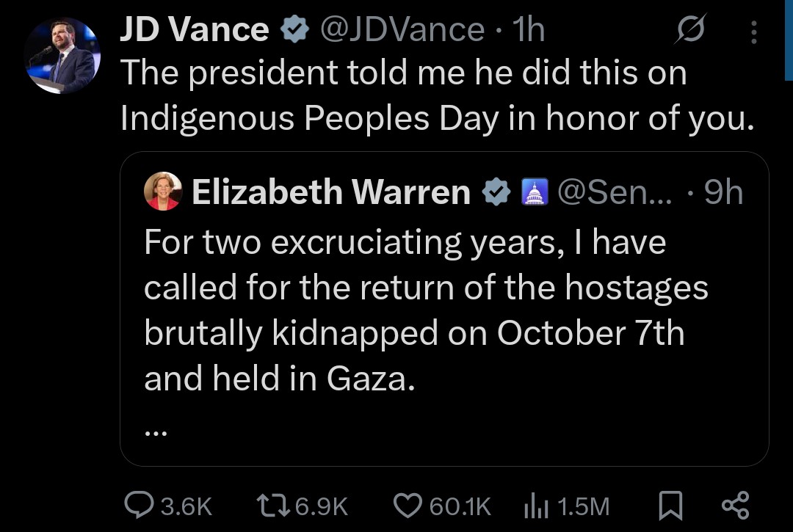Like the tweet via the heart icon
Image resolution: width=793 pixels, height=532 pixels.
pyautogui.click(x=410, y=505)
